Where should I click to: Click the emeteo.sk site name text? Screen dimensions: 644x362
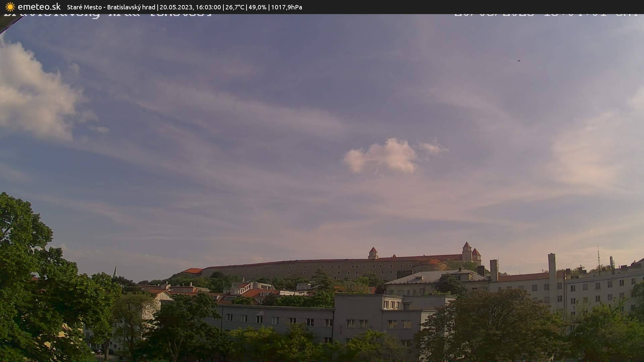(39, 7)
